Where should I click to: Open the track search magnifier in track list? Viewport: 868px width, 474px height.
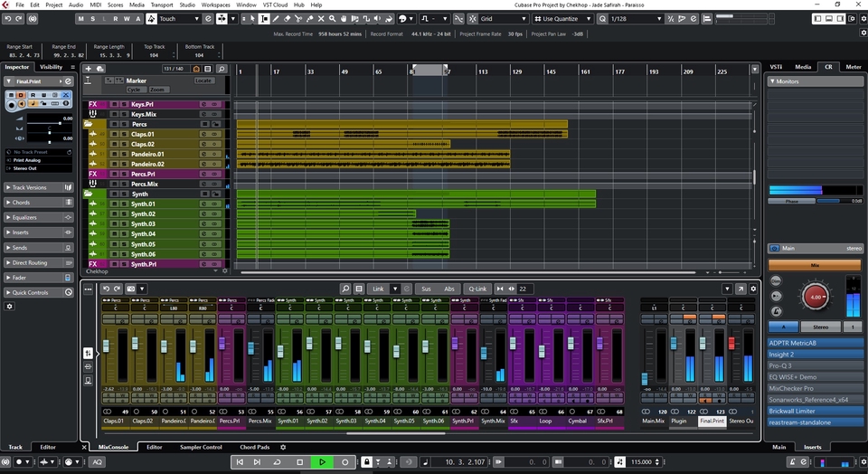pyautogui.click(x=222, y=69)
